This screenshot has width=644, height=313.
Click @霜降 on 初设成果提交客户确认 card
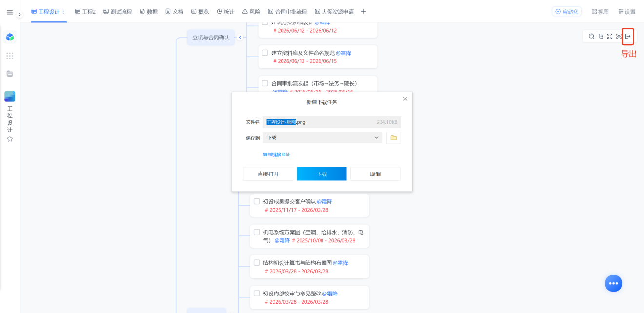click(x=324, y=201)
